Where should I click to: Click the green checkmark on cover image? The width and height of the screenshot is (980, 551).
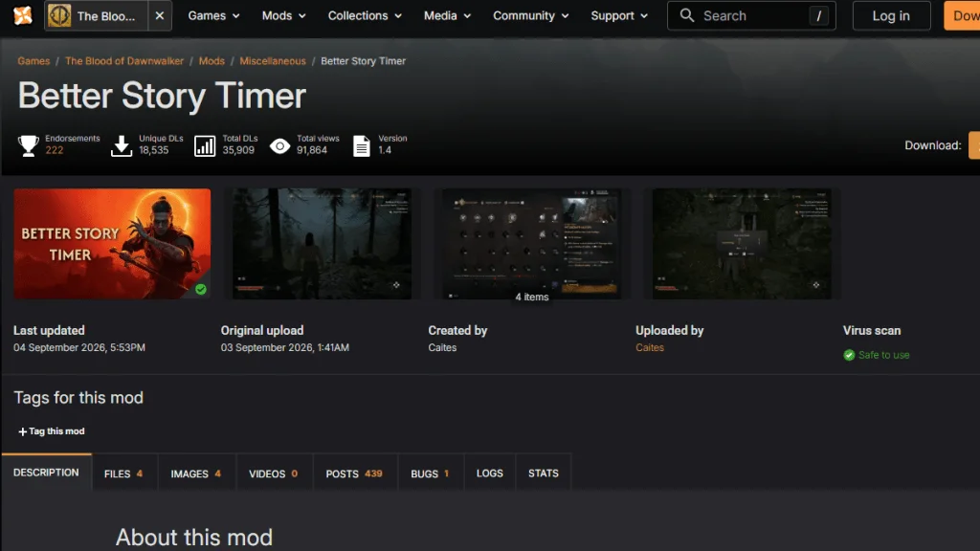[x=201, y=289]
